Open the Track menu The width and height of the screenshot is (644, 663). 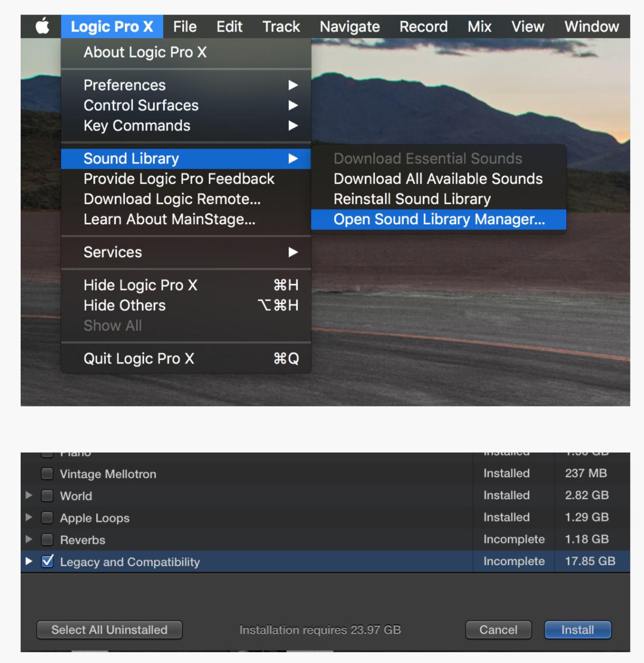tap(281, 26)
